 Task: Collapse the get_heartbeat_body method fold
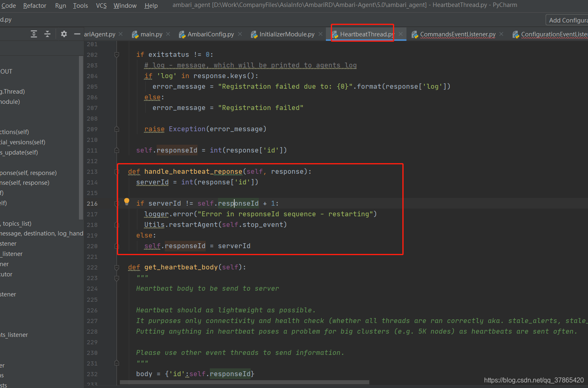click(x=117, y=267)
